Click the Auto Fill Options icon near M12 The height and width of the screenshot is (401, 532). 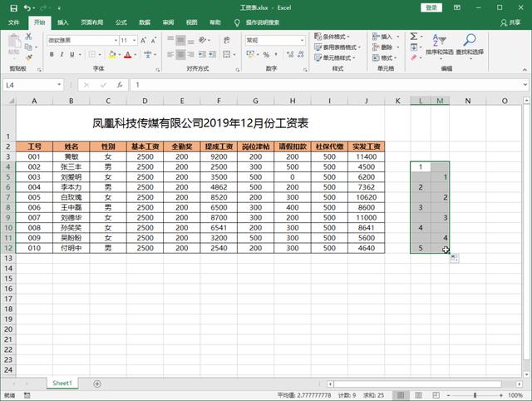coord(454,260)
